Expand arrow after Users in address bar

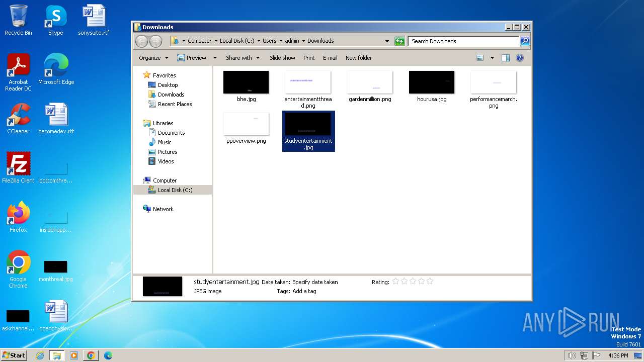[281, 41]
